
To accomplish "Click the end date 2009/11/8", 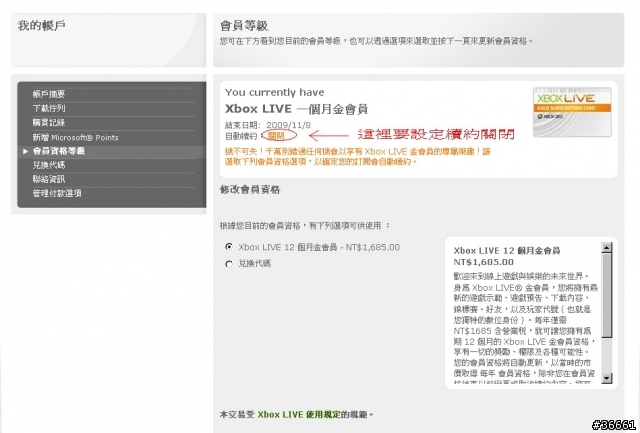I will pos(288,125).
